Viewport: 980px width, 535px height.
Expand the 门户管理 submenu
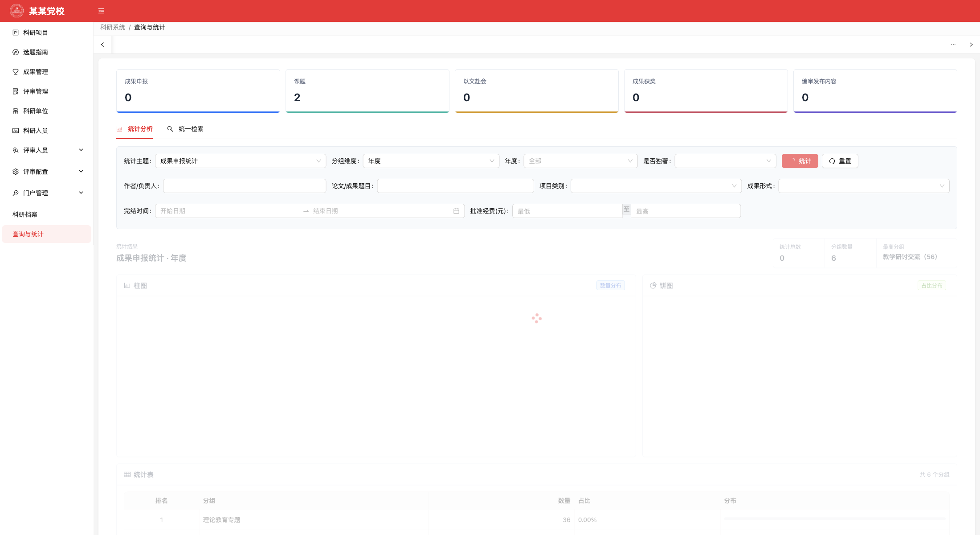81,193
